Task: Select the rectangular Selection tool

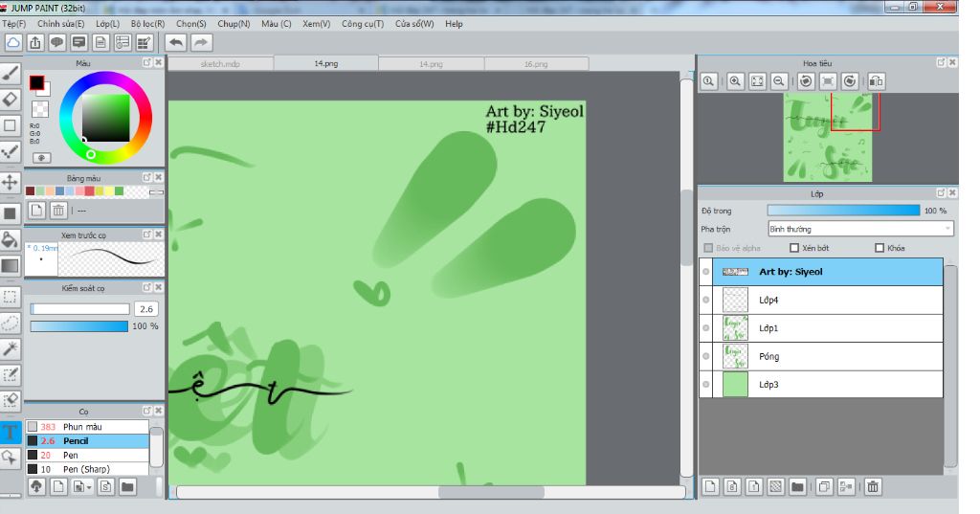Action: (10, 297)
